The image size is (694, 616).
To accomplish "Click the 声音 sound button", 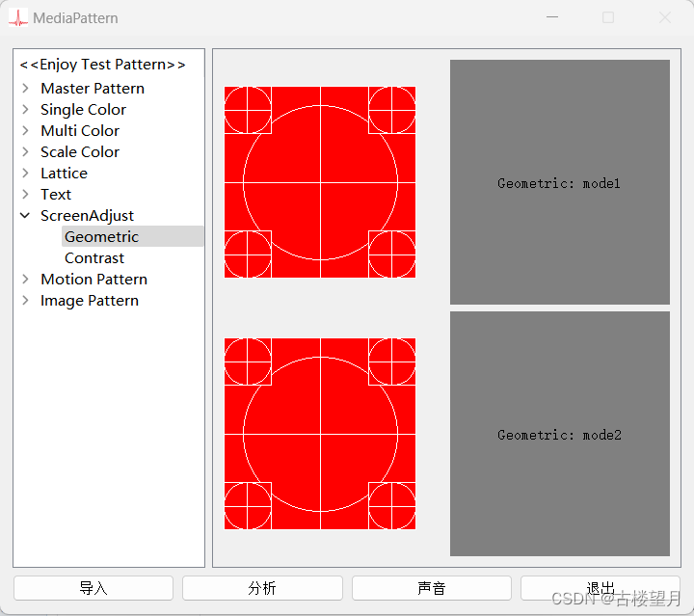I will coord(432,588).
